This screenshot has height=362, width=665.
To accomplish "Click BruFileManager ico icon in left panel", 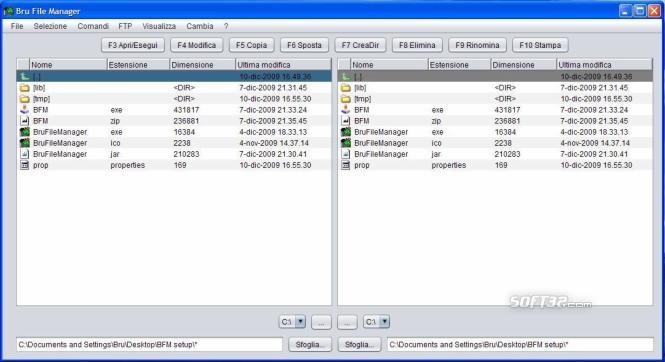I will pyautogui.click(x=25, y=143).
